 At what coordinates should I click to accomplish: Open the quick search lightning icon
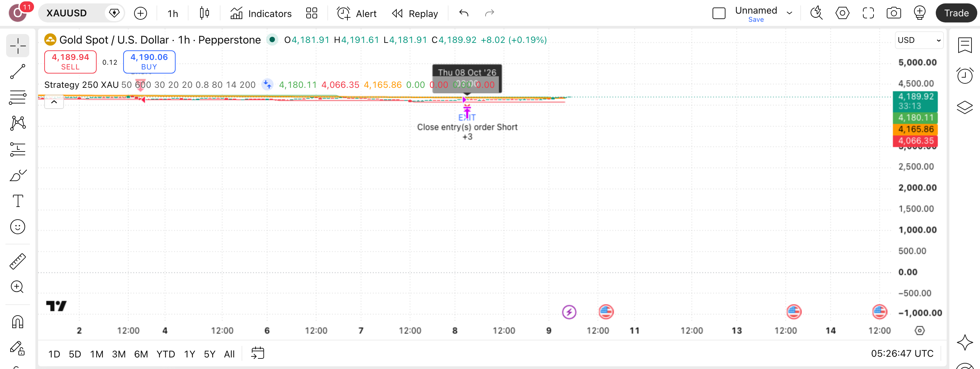816,13
